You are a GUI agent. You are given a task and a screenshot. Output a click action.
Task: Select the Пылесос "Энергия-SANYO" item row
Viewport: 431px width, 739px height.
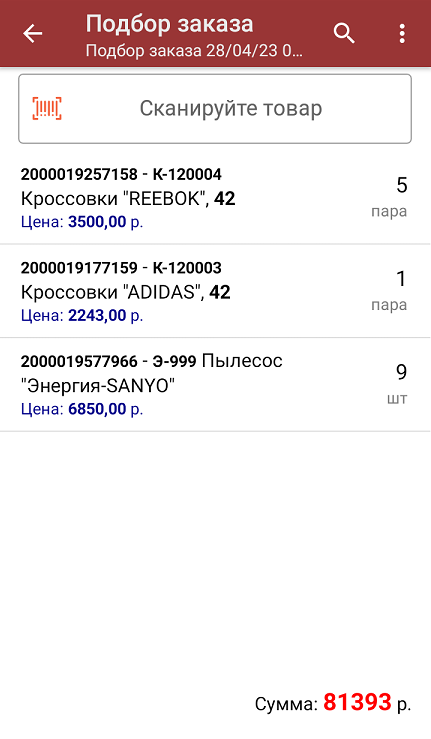click(x=215, y=385)
